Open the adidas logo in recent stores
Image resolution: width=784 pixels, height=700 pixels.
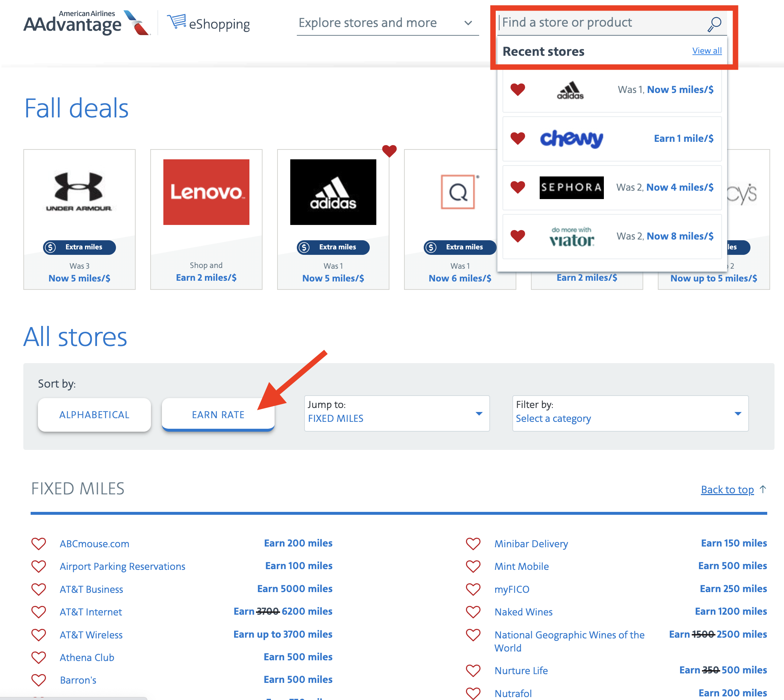(570, 90)
